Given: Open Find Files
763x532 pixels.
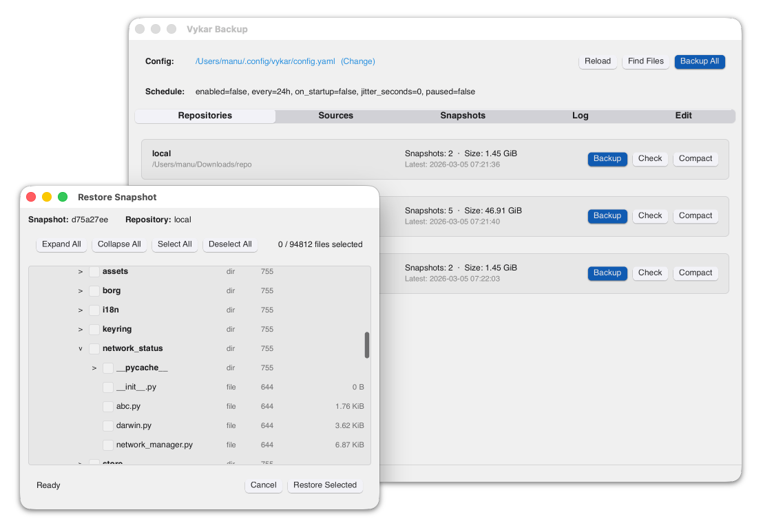Looking at the screenshot, I should [x=645, y=61].
